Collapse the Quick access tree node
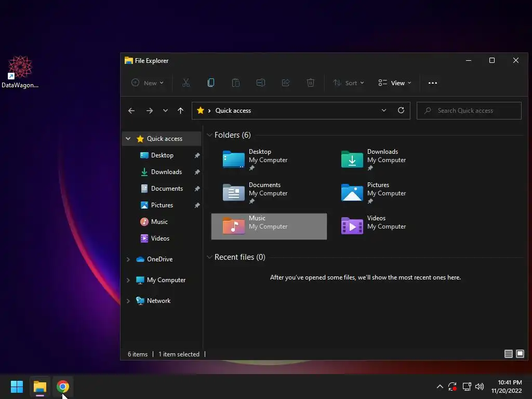 coord(128,138)
